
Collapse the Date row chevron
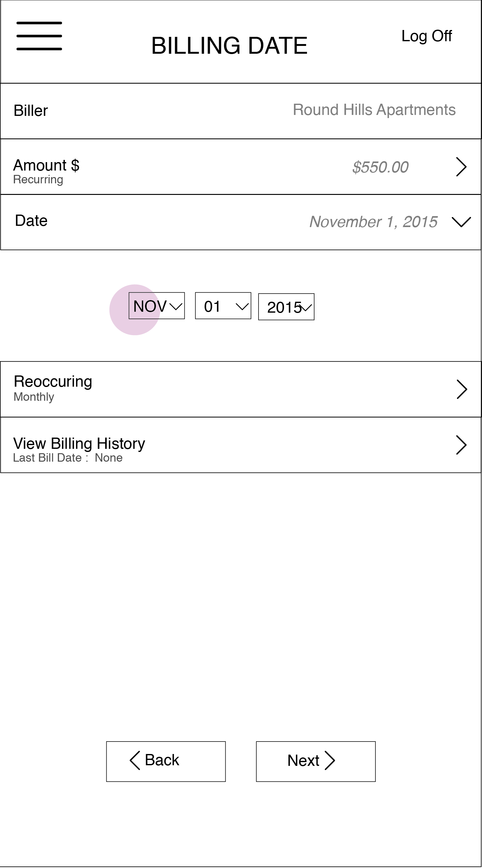tap(461, 222)
